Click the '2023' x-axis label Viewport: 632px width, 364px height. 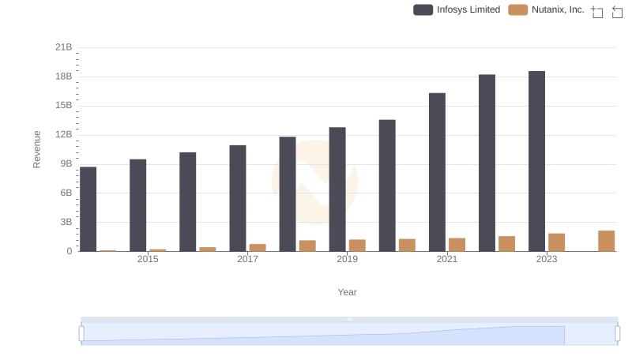pyautogui.click(x=547, y=259)
